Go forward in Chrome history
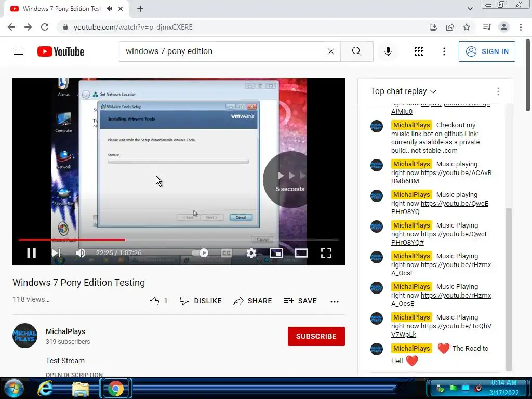Screen dimensions: 532x399 click(28, 27)
